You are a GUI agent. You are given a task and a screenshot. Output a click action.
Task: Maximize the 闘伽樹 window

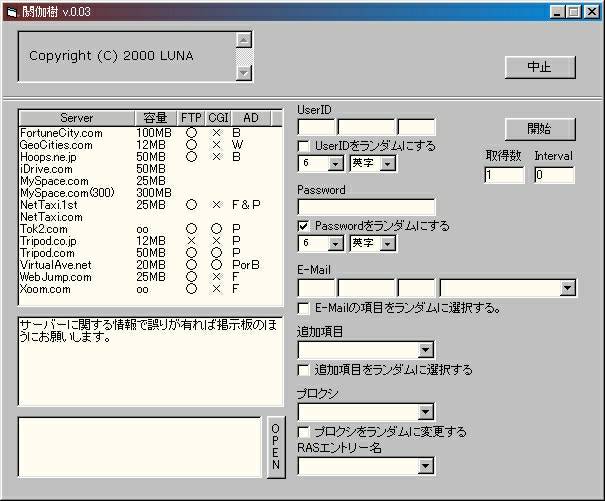coord(573,12)
